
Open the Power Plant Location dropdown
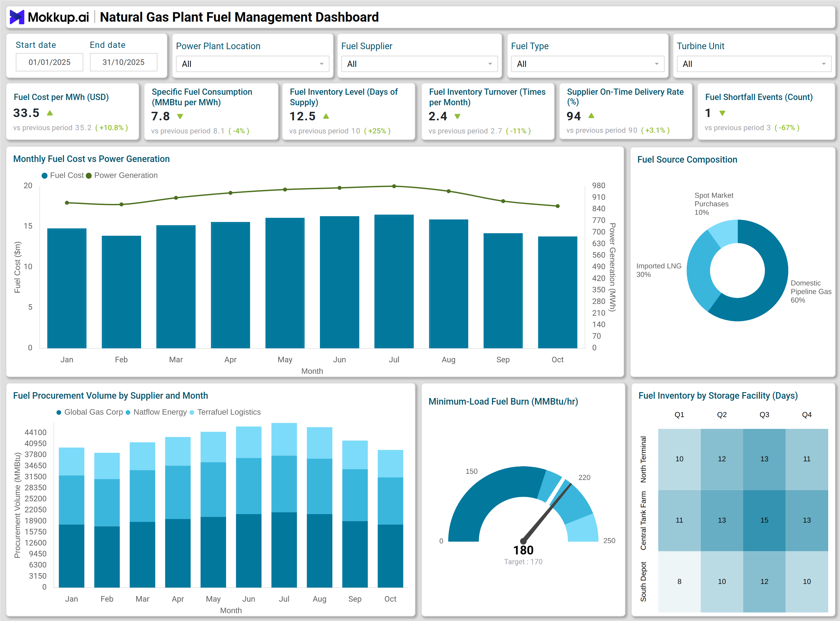253,64
